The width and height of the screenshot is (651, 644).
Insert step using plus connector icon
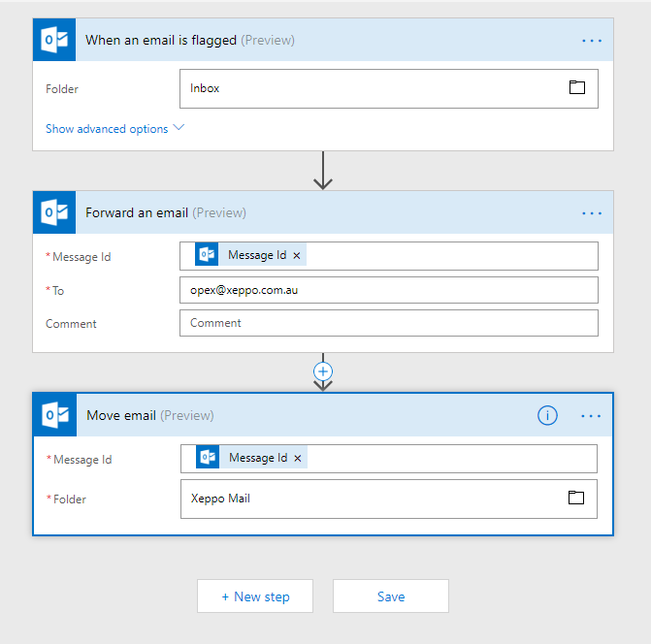pos(323,371)
